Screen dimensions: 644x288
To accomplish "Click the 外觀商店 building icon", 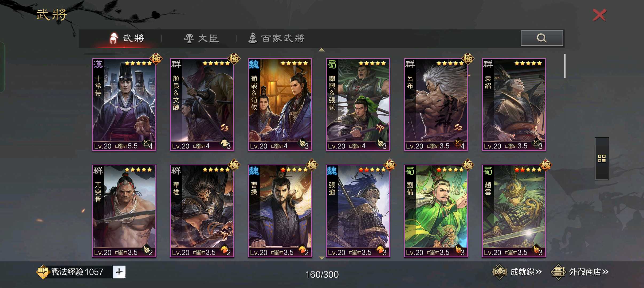I will coord(558,272).
